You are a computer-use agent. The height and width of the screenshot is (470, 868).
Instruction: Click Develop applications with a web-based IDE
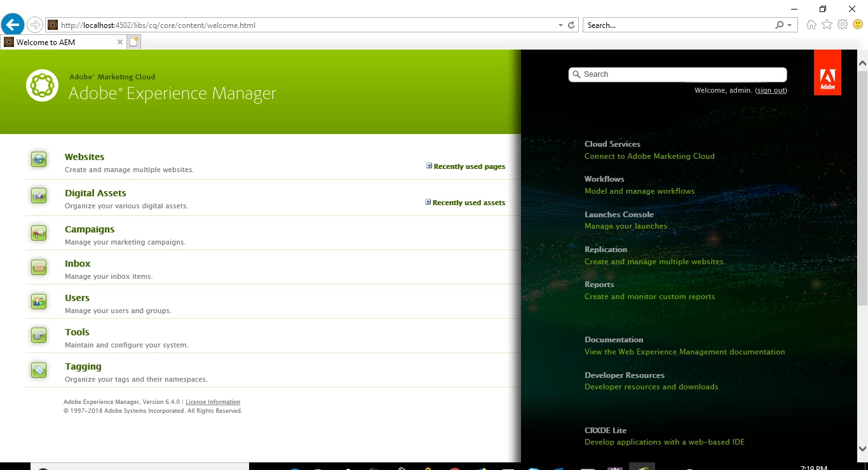click(665, 442)
